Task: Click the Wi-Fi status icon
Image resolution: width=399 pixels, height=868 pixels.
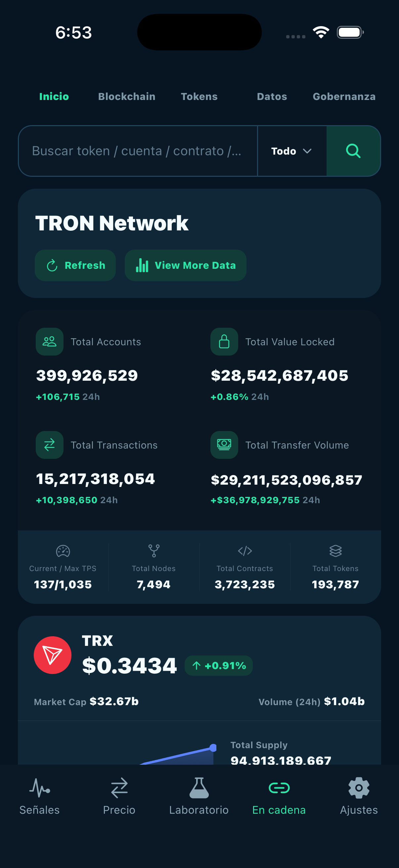Action: tap(321, 32)
